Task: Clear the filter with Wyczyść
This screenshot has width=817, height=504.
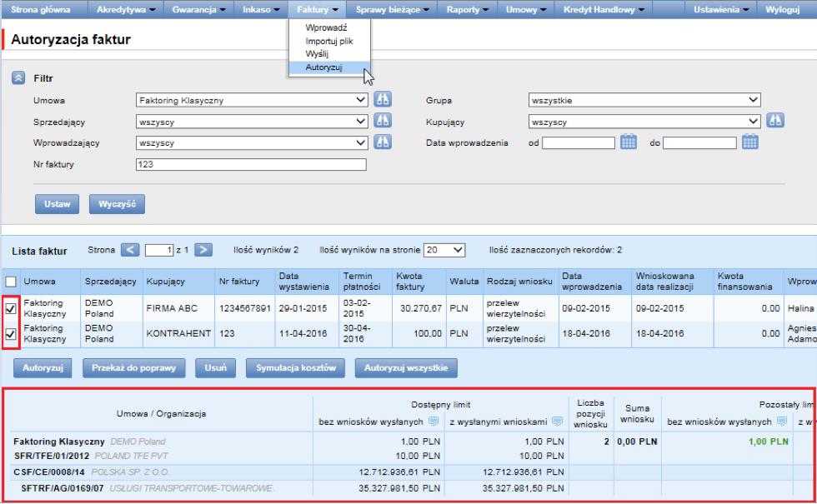Action: 117,204
